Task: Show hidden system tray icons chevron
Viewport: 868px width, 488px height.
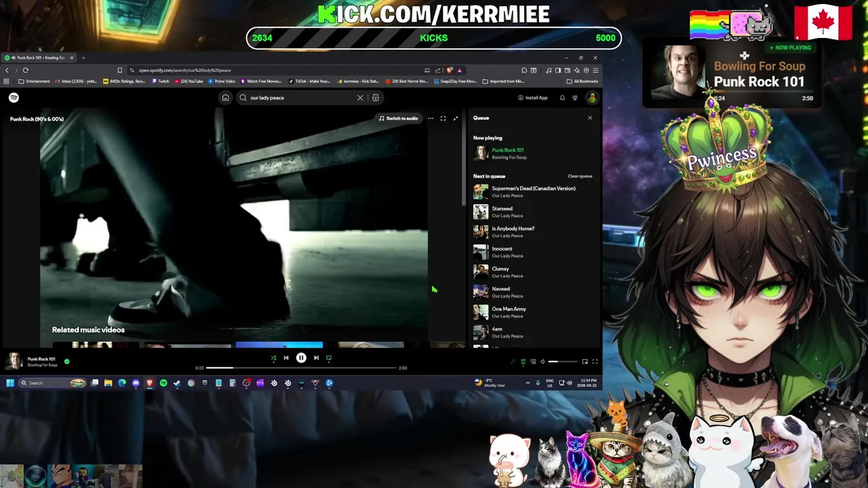Action: point(528,383)
